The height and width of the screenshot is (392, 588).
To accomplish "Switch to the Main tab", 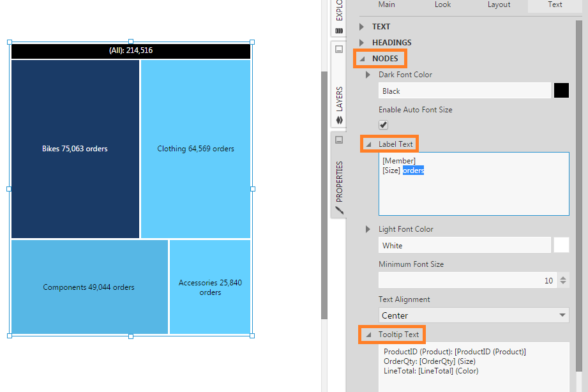I will click(386, 4).
